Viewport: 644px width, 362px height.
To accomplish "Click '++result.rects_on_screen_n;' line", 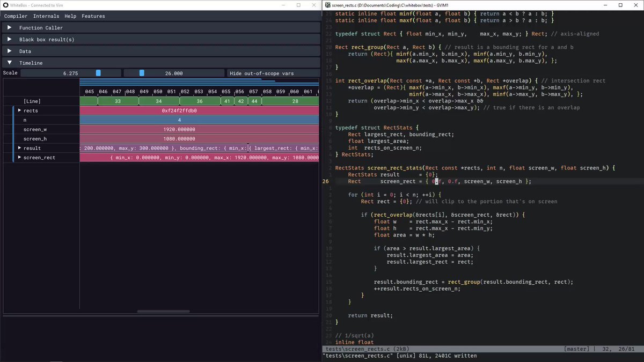I will click(x=417, y=289).
